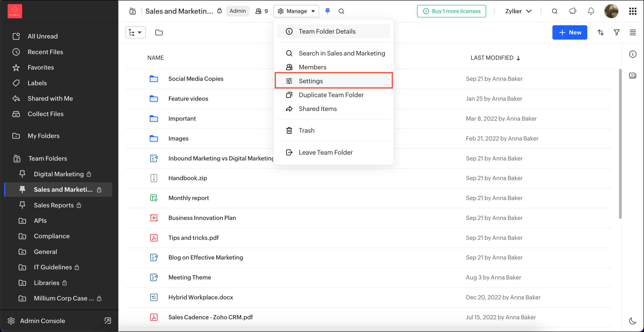The width and height of the screenshot is (644, 332).
Task: Open notifications bell icon
Action: (591, 11)
